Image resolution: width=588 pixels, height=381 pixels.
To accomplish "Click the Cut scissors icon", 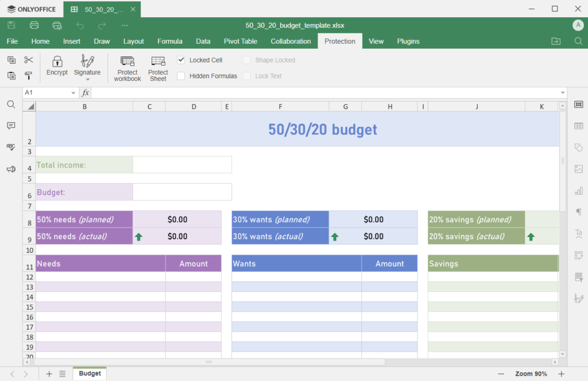I will coord(29,60).
